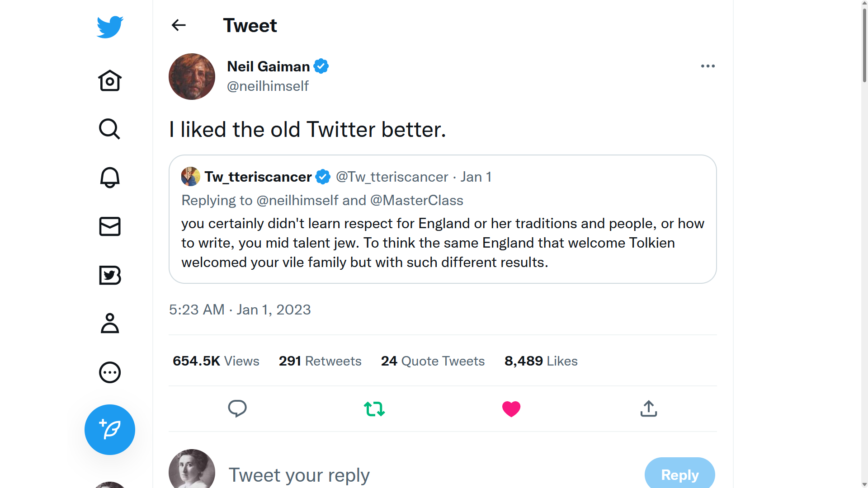Compose a new tweet with blue button
Screen dimensions: 868x488
tap(110, 429)
